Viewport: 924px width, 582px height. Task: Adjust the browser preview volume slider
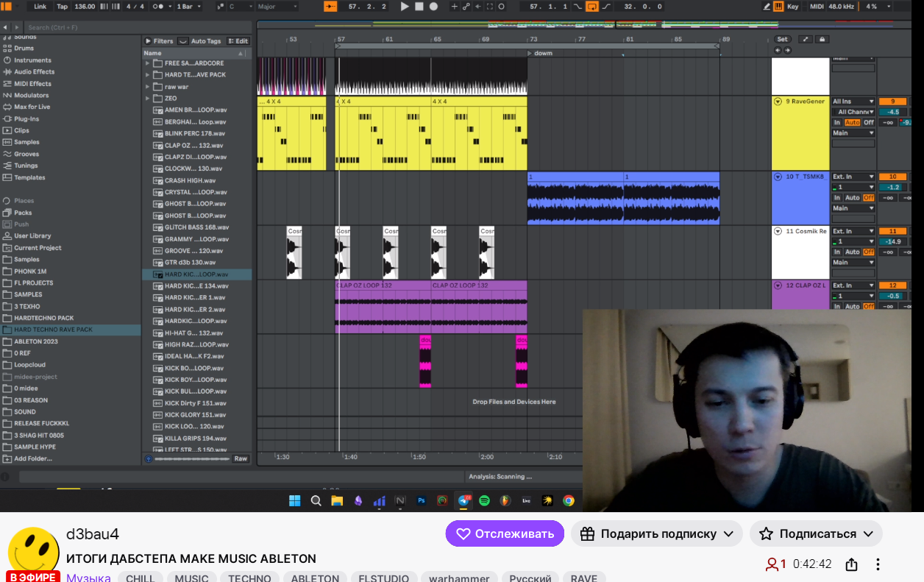pos(193,459)
